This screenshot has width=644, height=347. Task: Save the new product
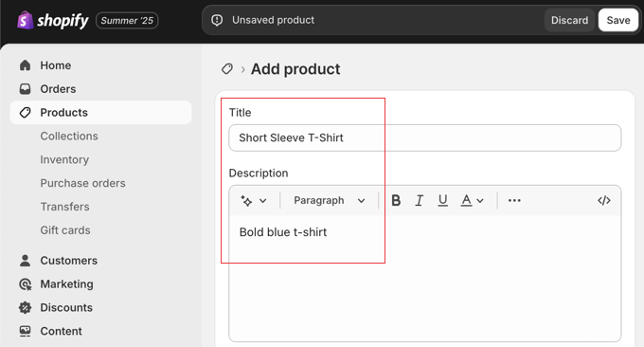[618, 20]
